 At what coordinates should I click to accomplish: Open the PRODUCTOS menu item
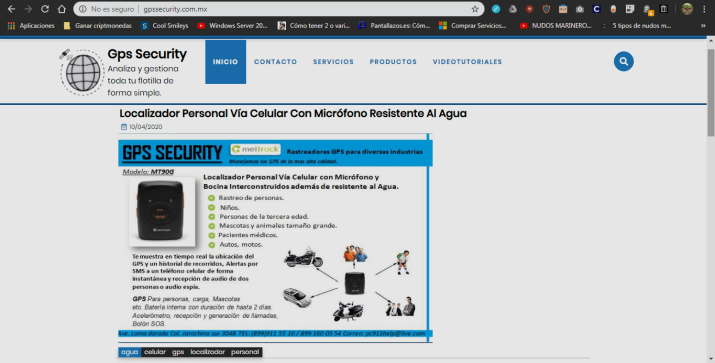click(393, 62)
